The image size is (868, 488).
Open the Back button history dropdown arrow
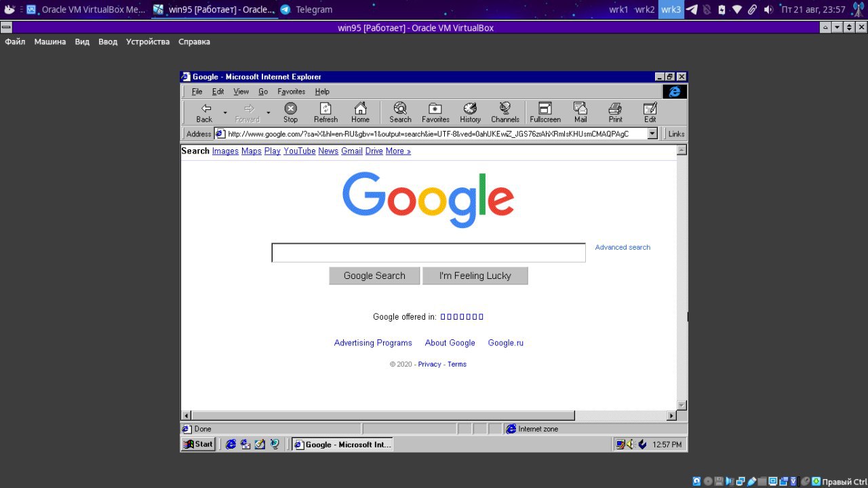tap(225, 113)
